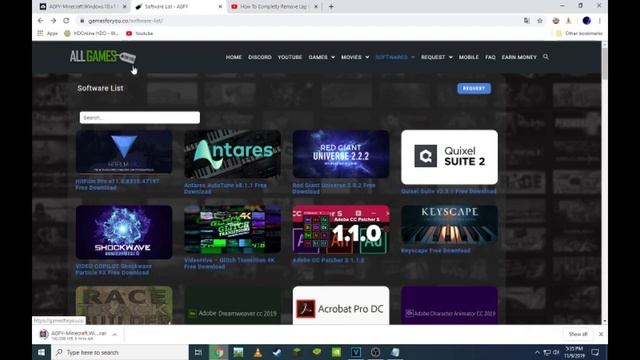Open the YOUTUBE nav link
The image size is (640, 360).
pos(290,57)
